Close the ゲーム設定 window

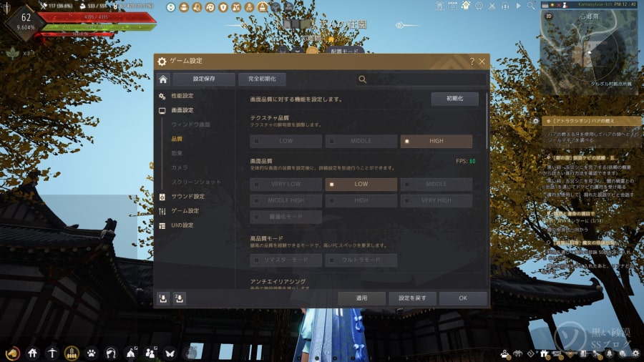coord(482,62)
